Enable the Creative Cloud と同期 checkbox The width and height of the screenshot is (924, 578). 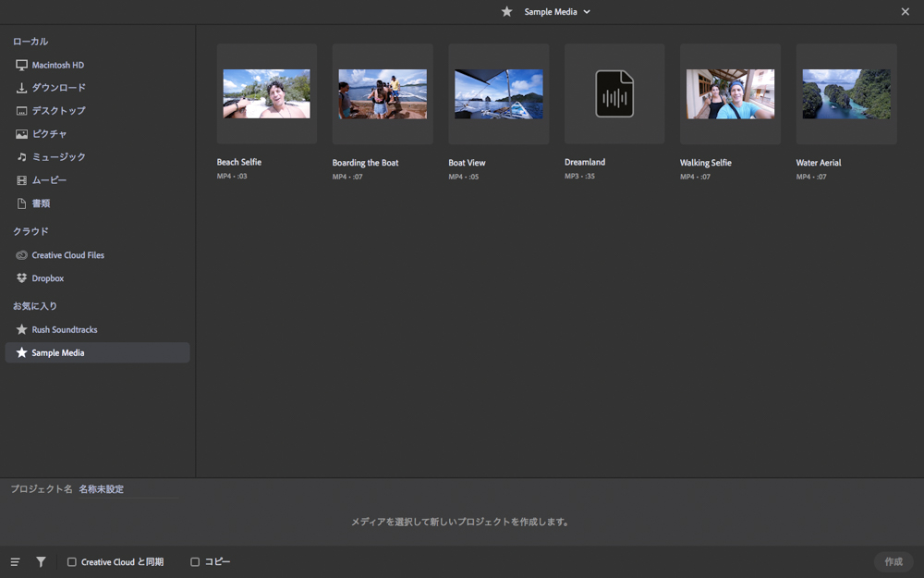click(x=72, y=562)
